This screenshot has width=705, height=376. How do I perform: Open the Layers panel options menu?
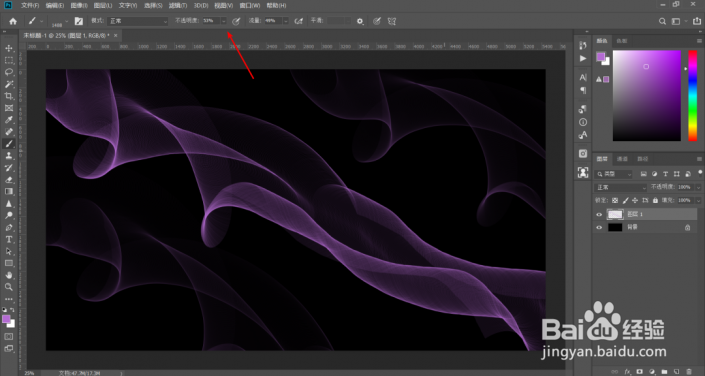point(699,159)
